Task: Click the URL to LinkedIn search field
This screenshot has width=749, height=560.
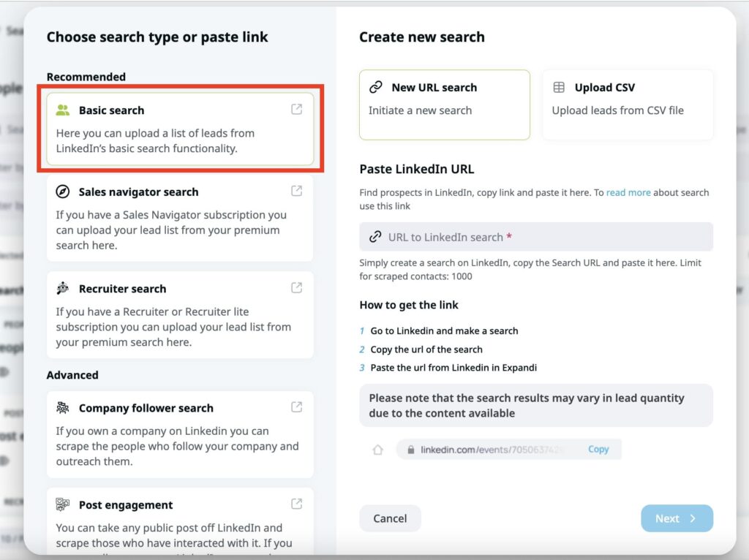Action: click(536, 236)
